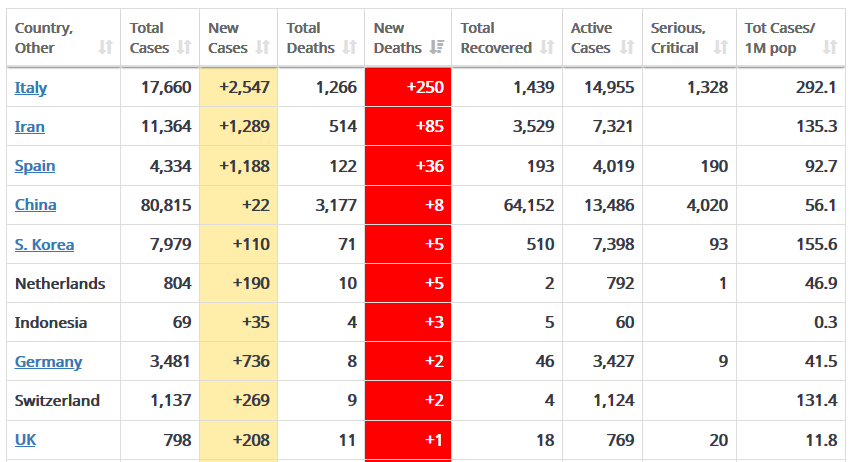Click the Switzerland total cases 1,137 cell
The width and height of the screenshot is (855, 462).
coord(160,400)
